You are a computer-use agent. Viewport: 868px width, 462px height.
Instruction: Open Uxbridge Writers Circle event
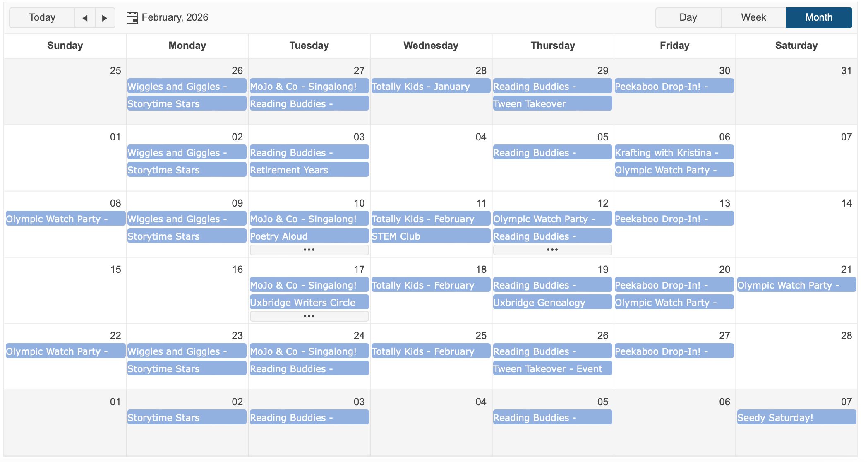[x=309, y=302]
